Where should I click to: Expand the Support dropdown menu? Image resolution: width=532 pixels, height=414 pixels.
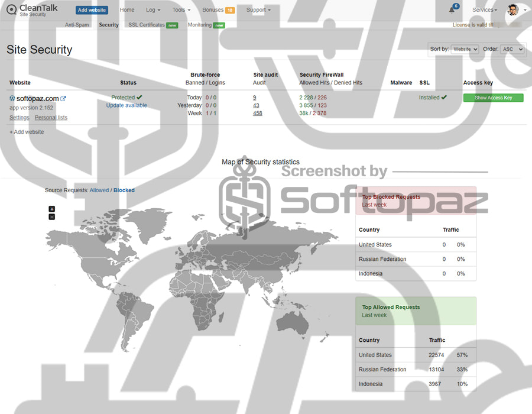coord(258,10)
